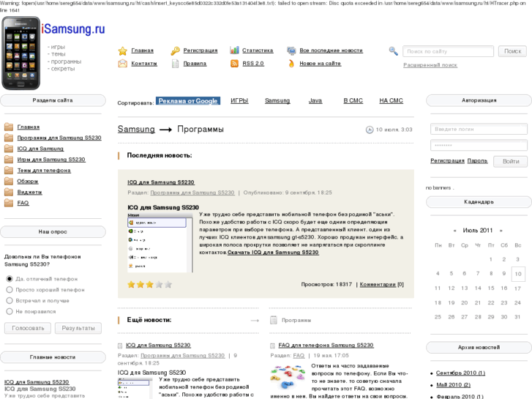Click Реклама от Google banner
The height and width of the screenshot is (399, 532).
(x=188, y=101)
